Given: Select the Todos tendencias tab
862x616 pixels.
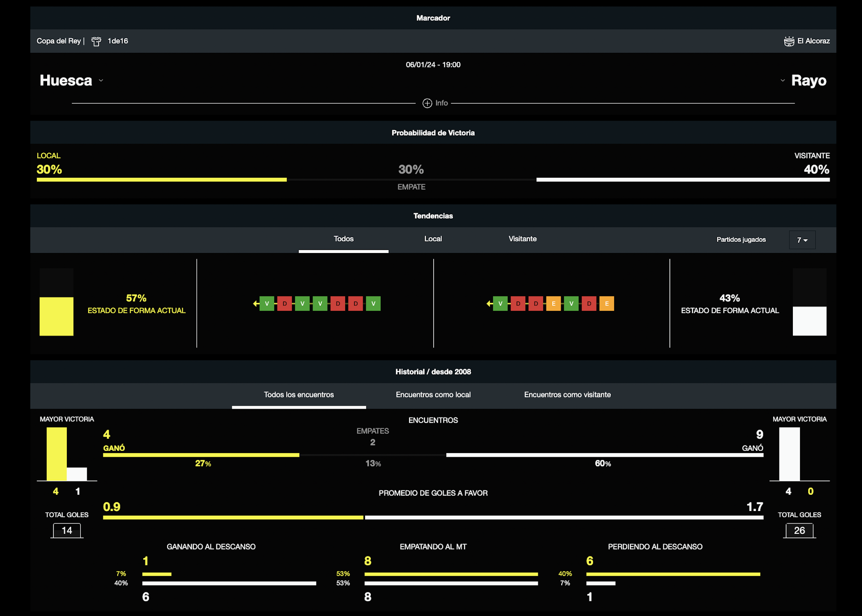Looking at the screenshot, I should tap(343, 239).
